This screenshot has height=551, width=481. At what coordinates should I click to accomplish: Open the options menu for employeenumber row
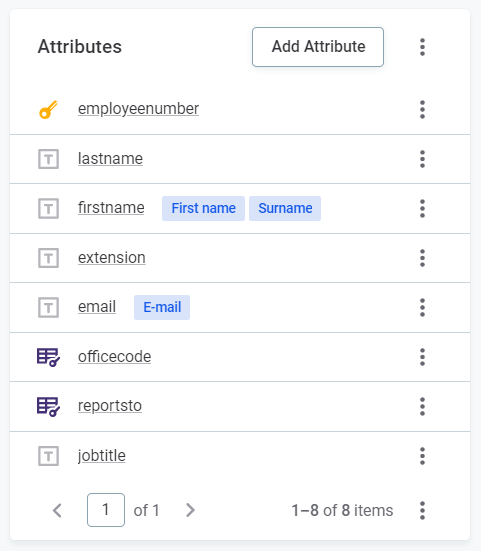click(422, 110)
